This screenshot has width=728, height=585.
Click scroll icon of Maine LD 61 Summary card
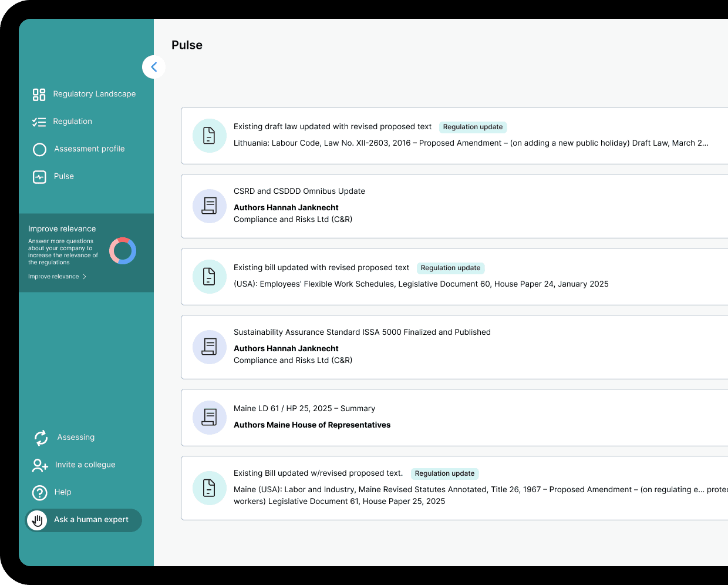[x=210, y=418]
